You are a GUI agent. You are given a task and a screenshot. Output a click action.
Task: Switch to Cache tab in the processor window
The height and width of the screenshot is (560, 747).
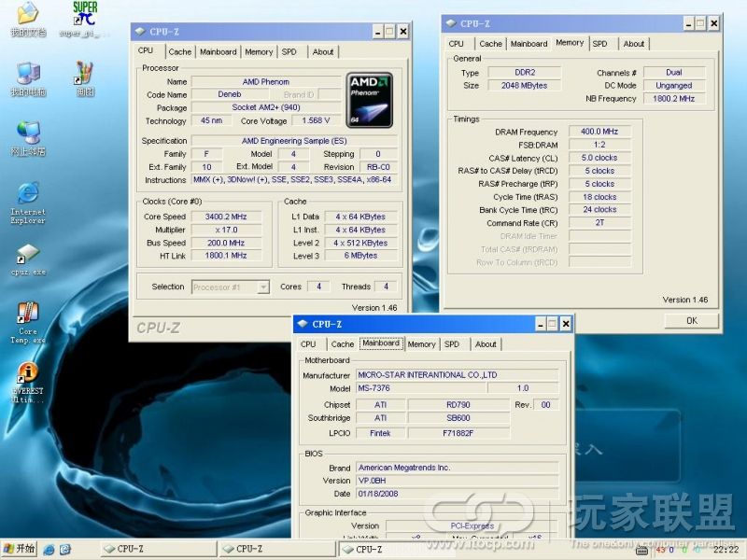[179, 52]
